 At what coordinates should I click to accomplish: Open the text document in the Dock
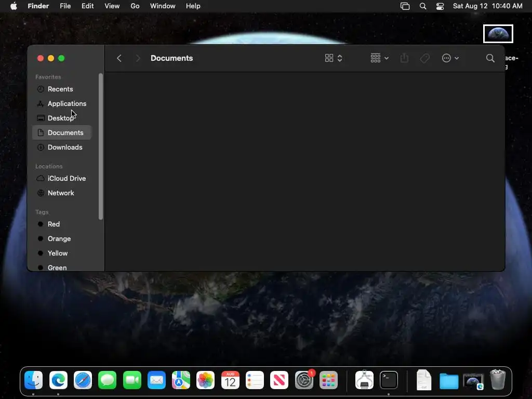[424, 380]
